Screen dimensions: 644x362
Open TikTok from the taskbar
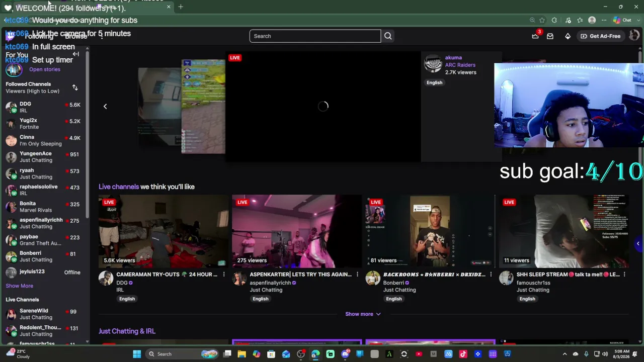click(x=463, y=354)
